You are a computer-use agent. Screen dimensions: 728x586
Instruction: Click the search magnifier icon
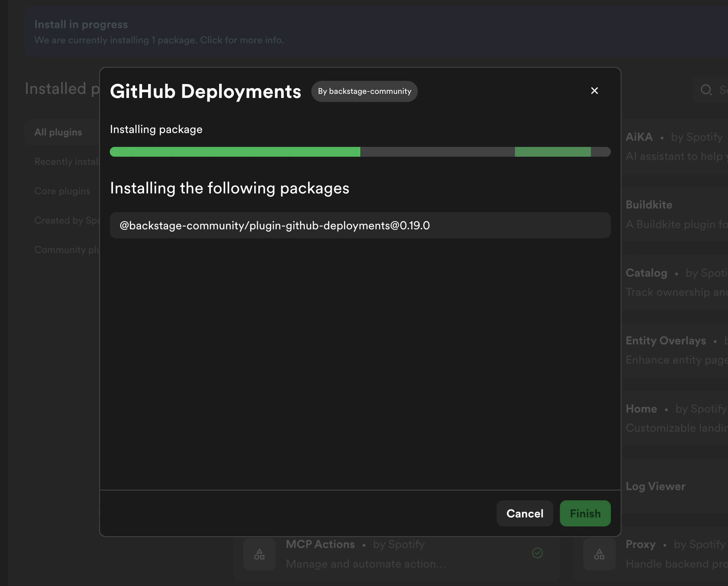pos(706,90)
